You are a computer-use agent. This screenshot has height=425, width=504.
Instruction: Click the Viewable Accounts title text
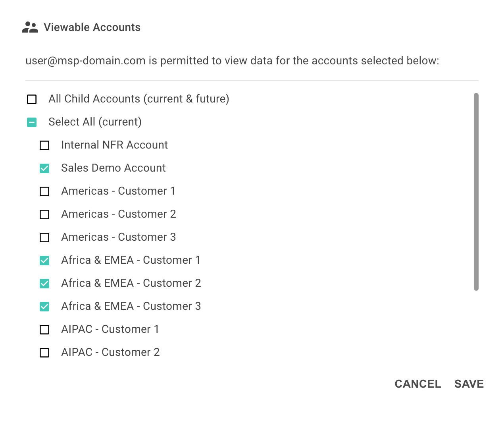(92, 27)
